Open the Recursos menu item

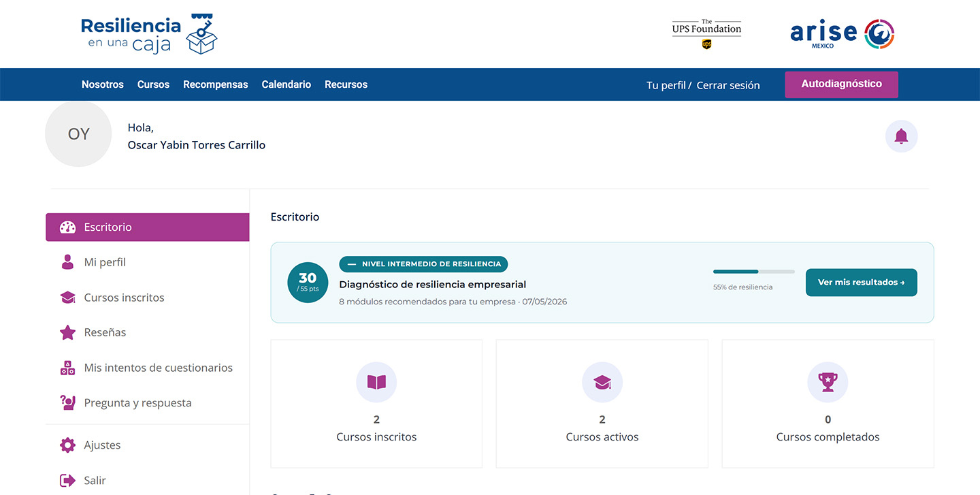346,84
